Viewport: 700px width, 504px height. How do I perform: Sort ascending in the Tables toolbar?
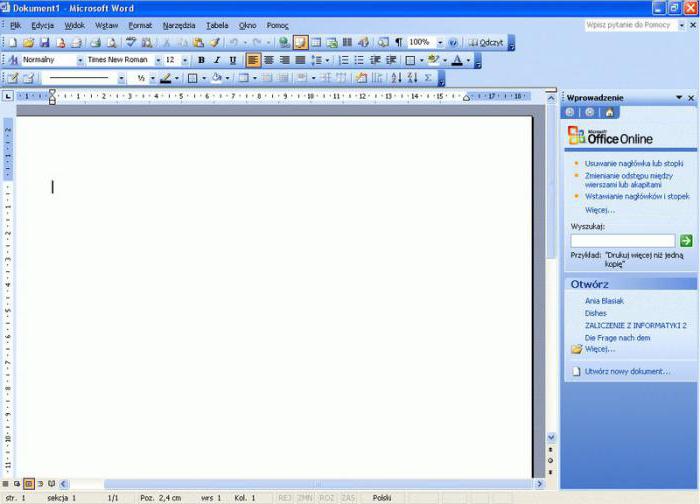396,78
